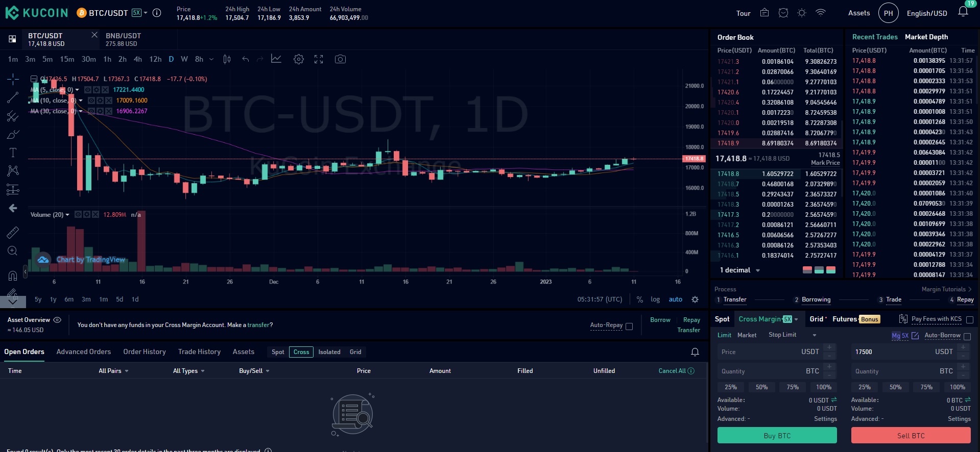The width and height of the screenshot is (980, 452).
Task: Select the pitchfork drawing tool
Action: 13,116
